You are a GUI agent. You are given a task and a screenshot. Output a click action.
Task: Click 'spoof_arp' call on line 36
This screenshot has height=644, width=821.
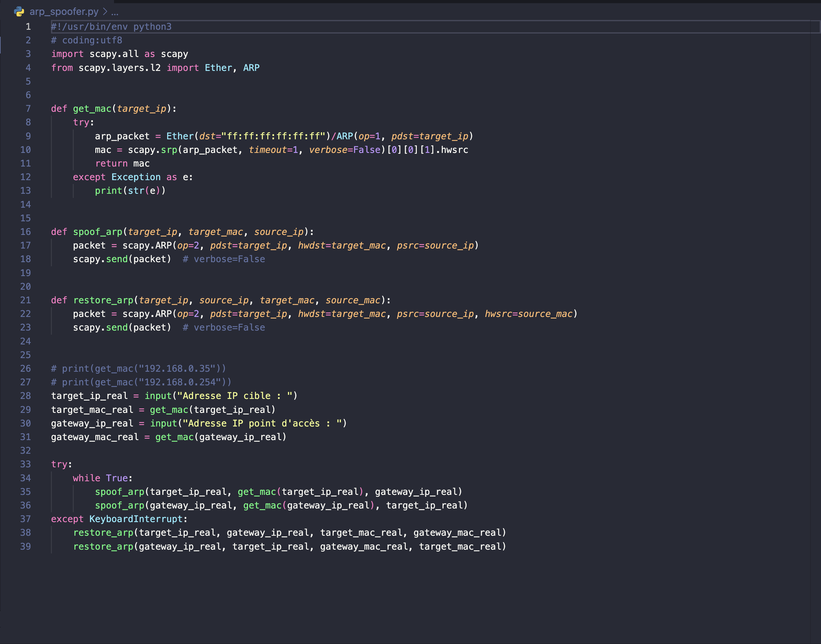(119, 505)
